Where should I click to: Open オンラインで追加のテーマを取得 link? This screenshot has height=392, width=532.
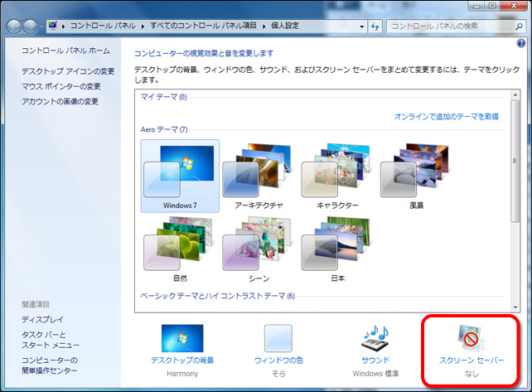tap(446, 117)
